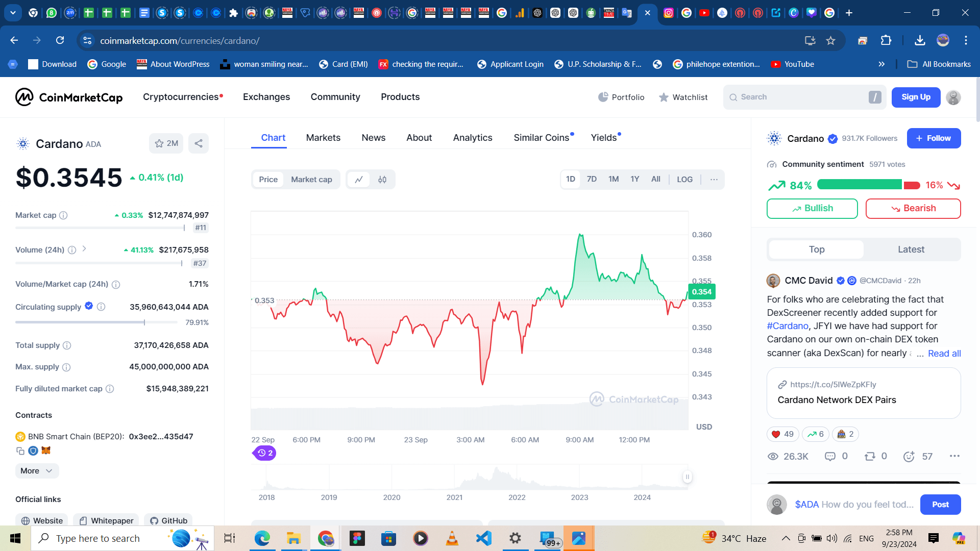Select the Market cap chart toggle
The width and height of the screenshot is (980, 551).
point(311,180)
